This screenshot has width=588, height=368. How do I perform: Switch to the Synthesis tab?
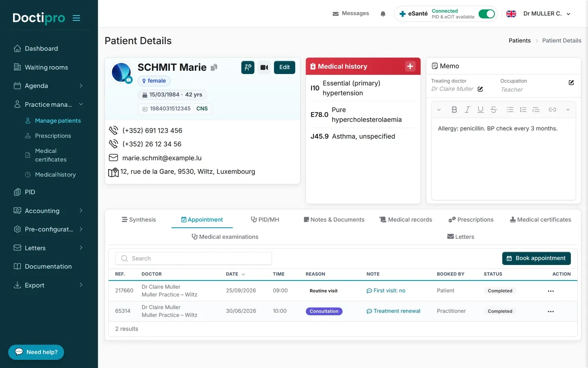[139, 220]
